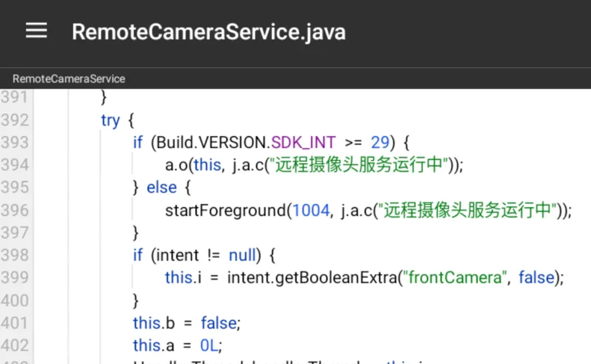Image resolution: width=591 pixels, height=364 pixels.
Task: Click line number 401
Action: [x=15, y=323]
